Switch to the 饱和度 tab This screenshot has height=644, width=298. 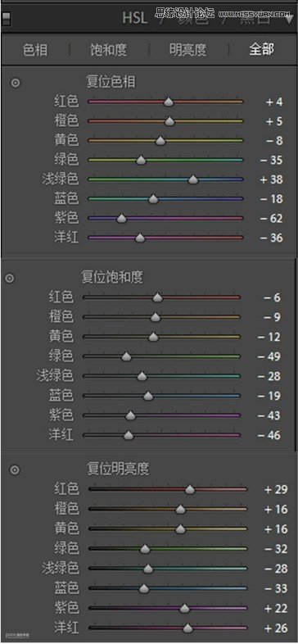coord(108,50)
